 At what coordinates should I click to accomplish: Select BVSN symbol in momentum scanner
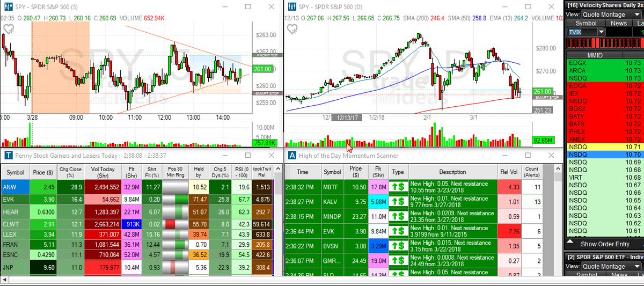coord(332,246)
